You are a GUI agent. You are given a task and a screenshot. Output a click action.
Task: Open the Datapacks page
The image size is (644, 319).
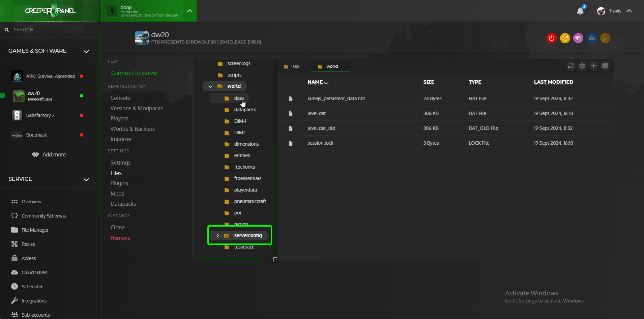123,204
